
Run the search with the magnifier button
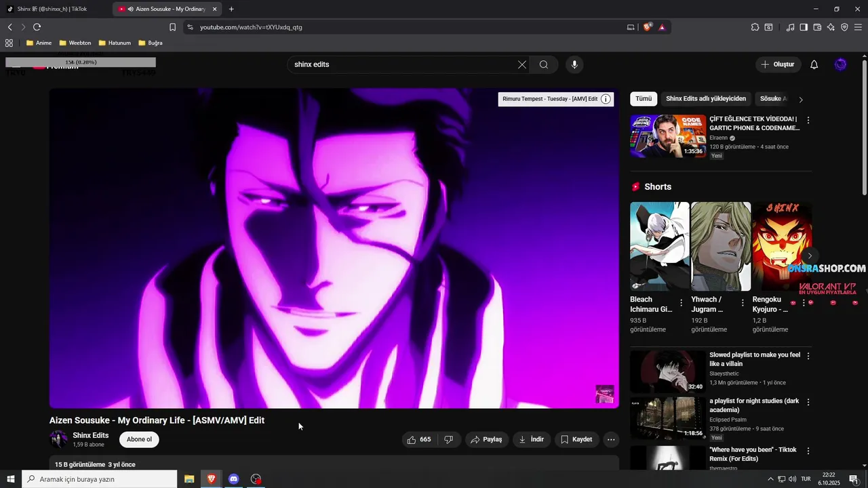point(544,64)
